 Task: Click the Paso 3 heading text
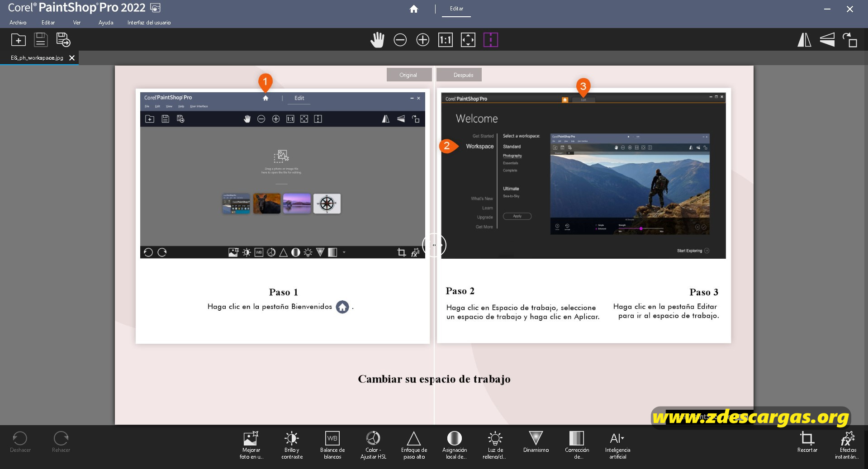(704, 292)
